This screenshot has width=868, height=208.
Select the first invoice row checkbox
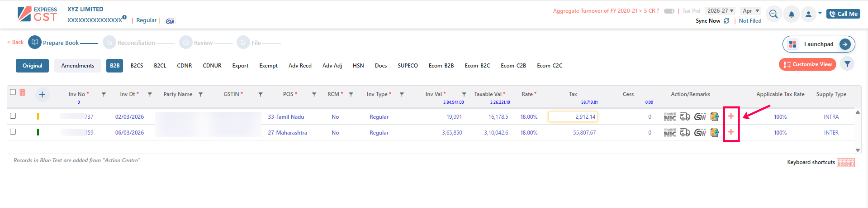[13, 116]
